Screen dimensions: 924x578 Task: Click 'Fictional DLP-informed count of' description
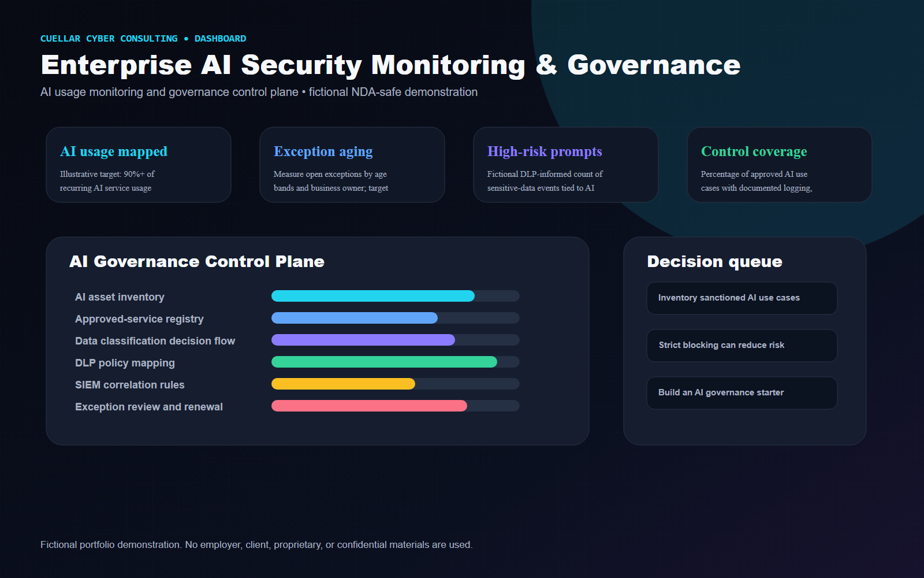(x=545, y=174)
